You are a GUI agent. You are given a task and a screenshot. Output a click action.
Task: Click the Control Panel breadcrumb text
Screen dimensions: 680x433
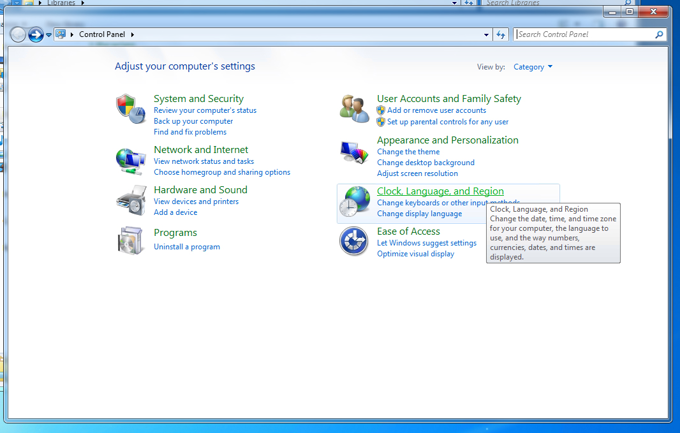(x=102, y=34)
